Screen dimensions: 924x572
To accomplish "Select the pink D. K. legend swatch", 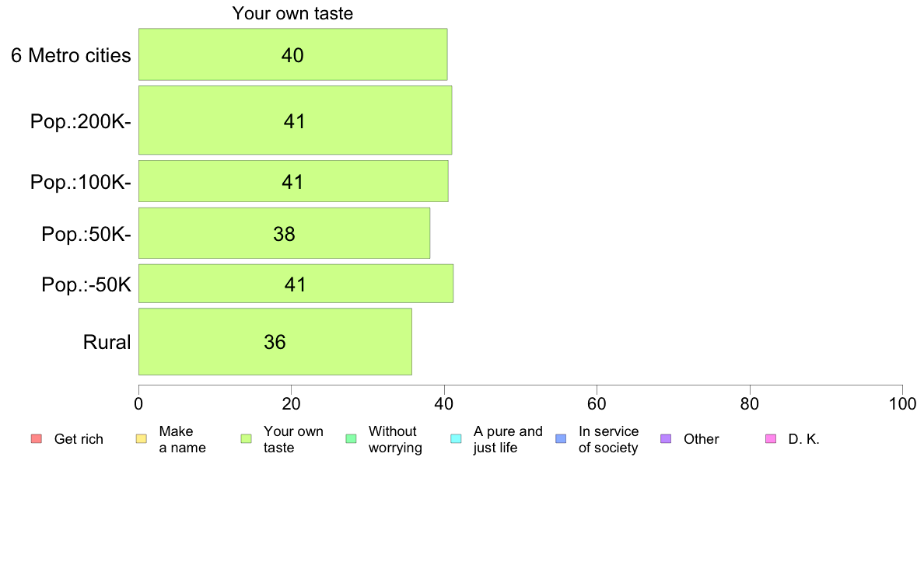I will [771, 439].
